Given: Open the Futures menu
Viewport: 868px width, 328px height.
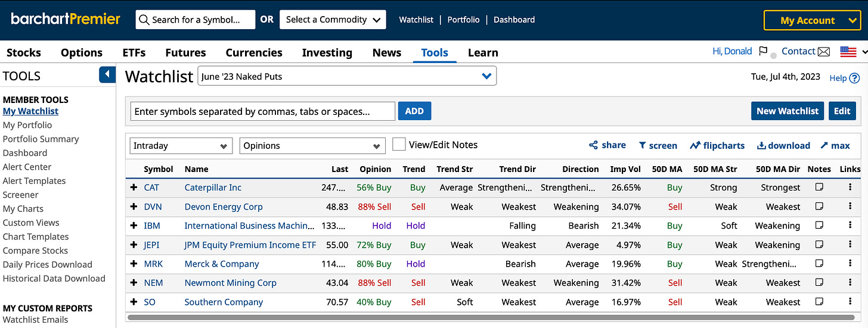Looking at the screenshot, I should click(185, 52).
